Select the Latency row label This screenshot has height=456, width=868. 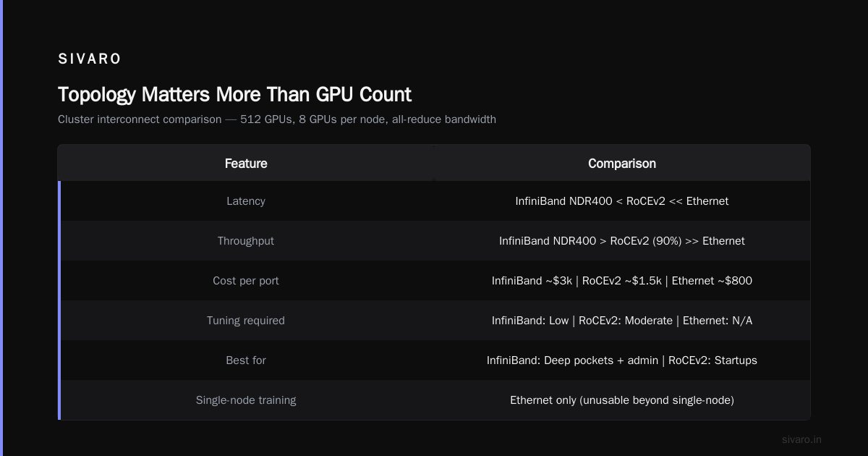[x=246, y=201]
